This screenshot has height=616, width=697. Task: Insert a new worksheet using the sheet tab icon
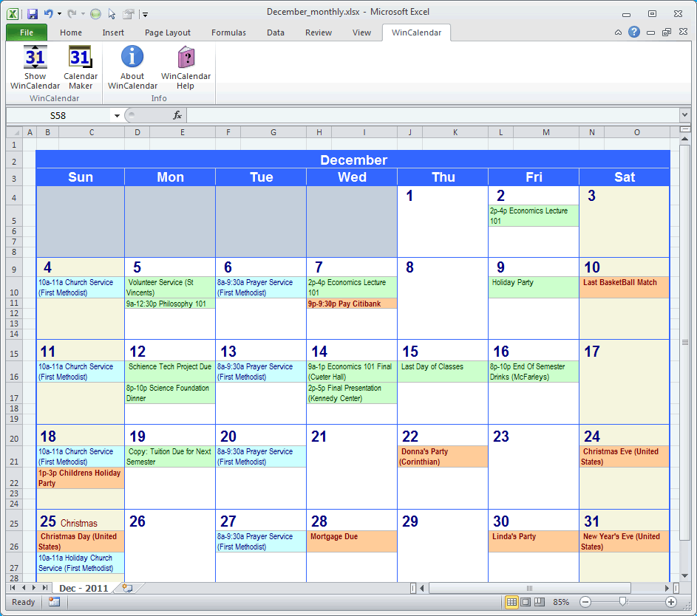[x=128, y=588]
